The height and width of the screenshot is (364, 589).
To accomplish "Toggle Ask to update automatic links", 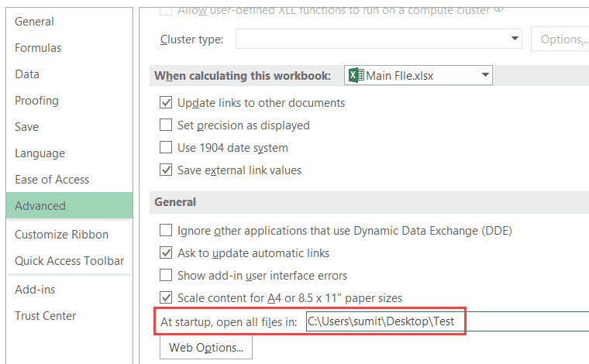I will tap(166, 252).
